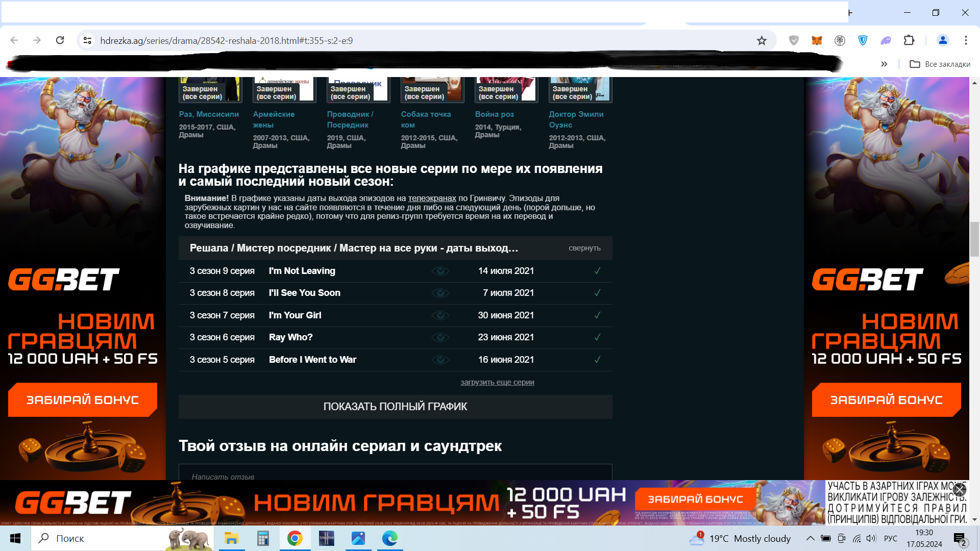Bookmark the page using the star icon
Screen dimensions: 980x551
tap(762, 40)
